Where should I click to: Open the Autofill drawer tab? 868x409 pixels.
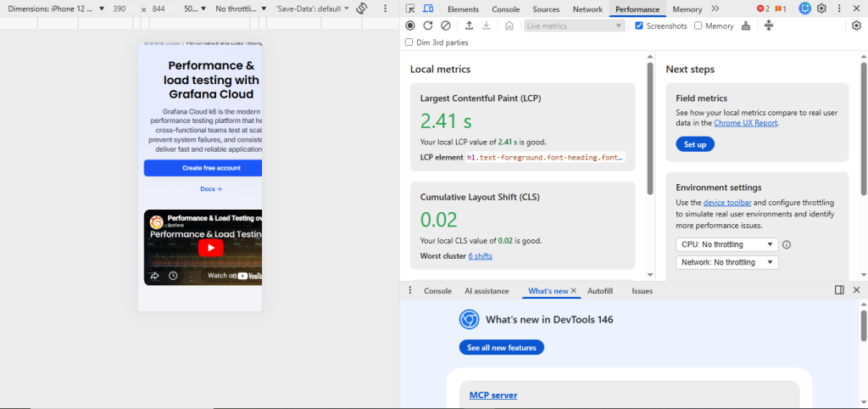[600, 291]
